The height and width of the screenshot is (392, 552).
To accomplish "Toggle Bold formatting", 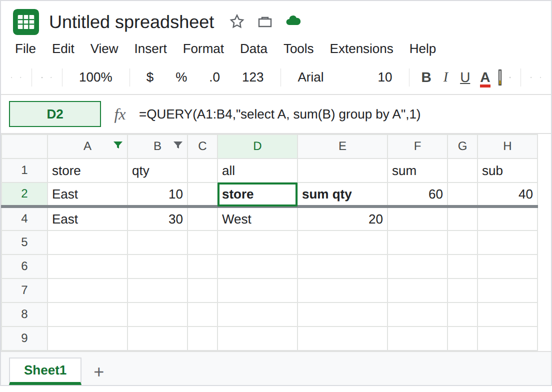I will [x=426, y=77].
